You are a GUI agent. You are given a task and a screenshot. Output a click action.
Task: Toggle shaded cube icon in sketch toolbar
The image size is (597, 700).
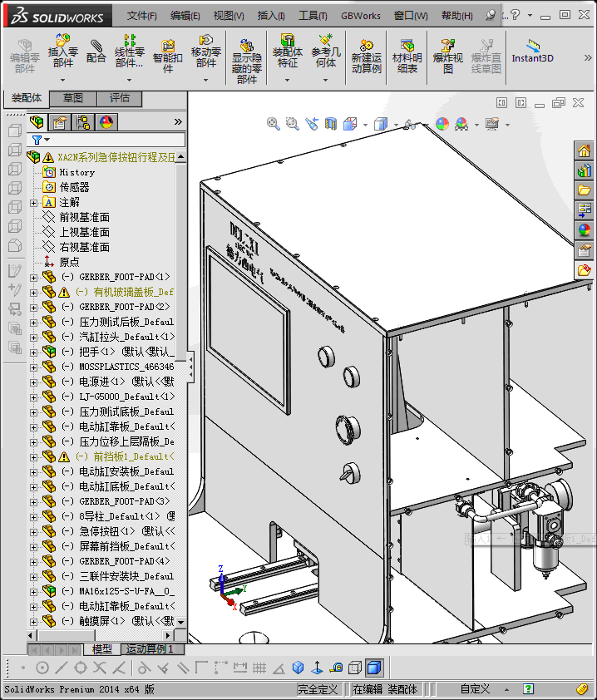[x=373, y=668]
